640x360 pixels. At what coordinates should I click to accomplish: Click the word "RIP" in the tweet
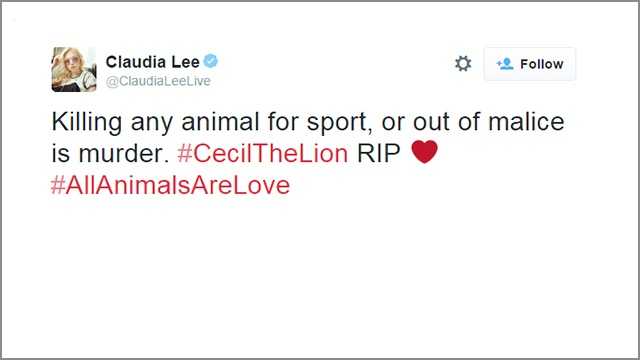pos(378,153)
